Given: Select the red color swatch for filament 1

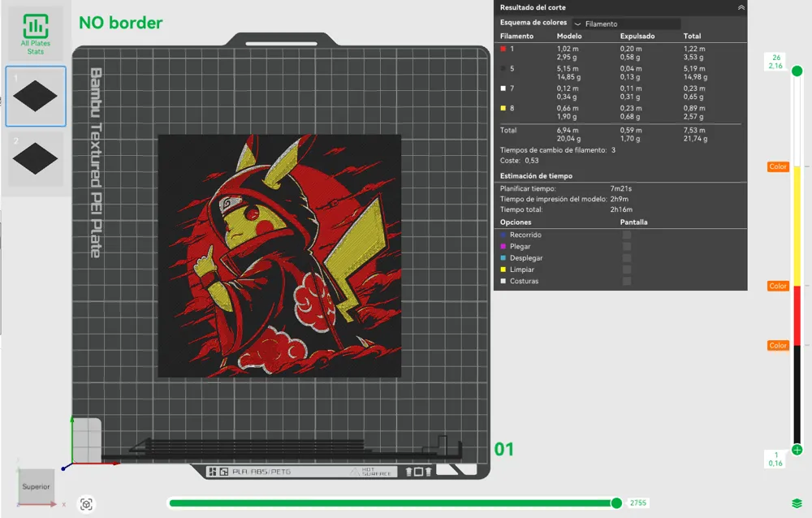Looking at the screenshot, I should [x=503, y=49].
